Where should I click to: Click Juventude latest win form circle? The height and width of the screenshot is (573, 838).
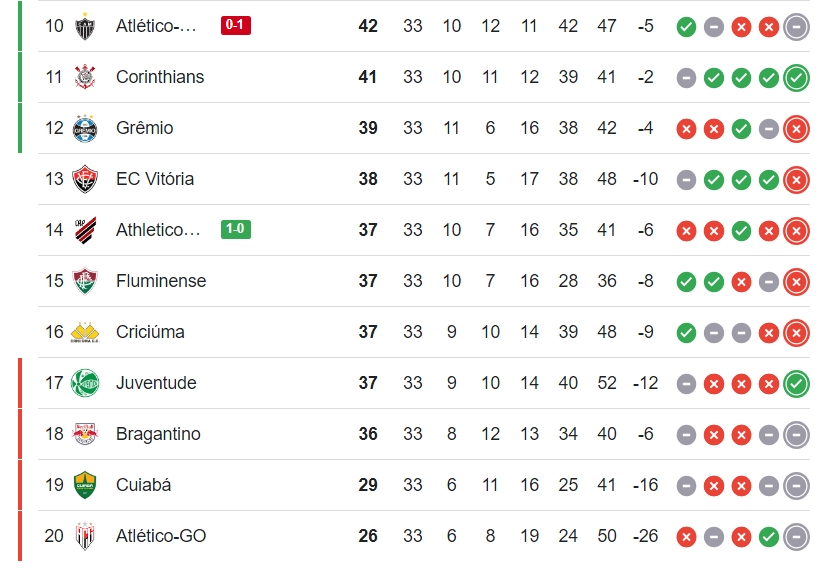tap(796, 384)
